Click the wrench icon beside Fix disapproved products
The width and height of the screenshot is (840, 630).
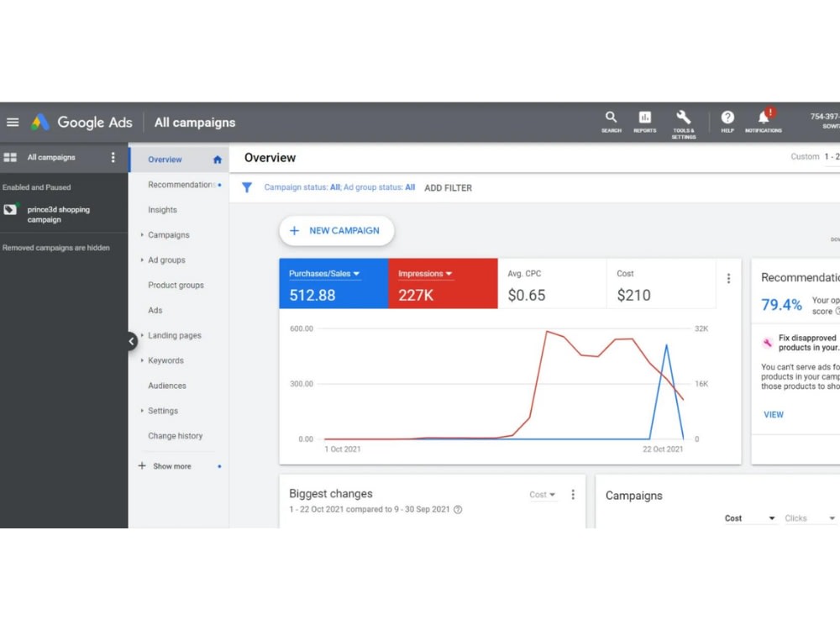(767, 343)
